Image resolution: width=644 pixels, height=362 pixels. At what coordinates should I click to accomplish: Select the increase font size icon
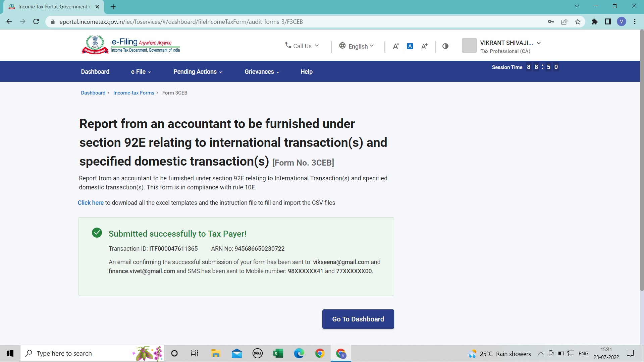424,46
